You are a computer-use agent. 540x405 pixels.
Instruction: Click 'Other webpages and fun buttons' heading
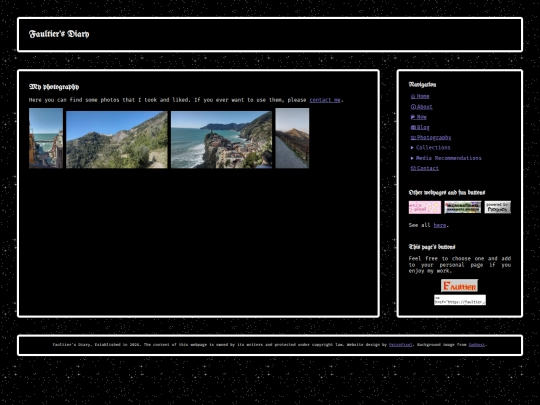click(447, 192)
